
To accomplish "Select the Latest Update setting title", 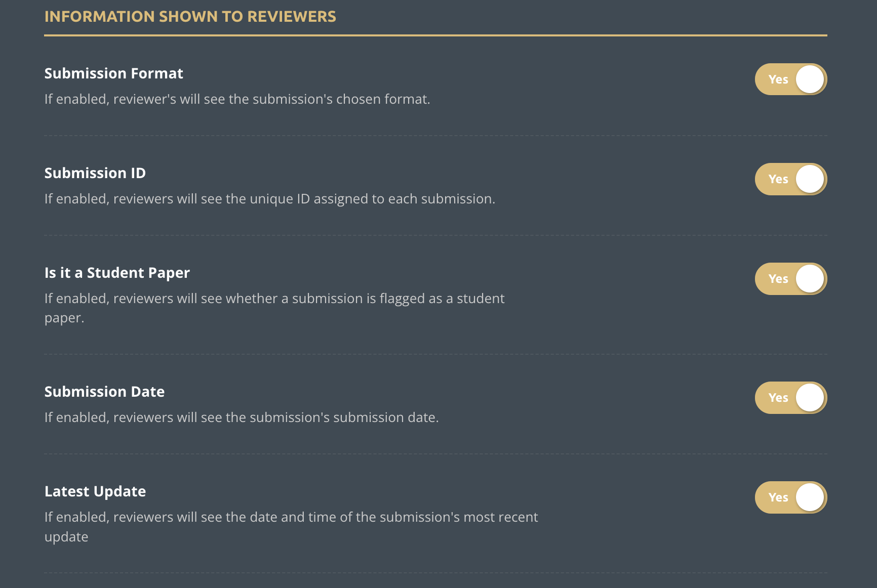I will point(95,491).
